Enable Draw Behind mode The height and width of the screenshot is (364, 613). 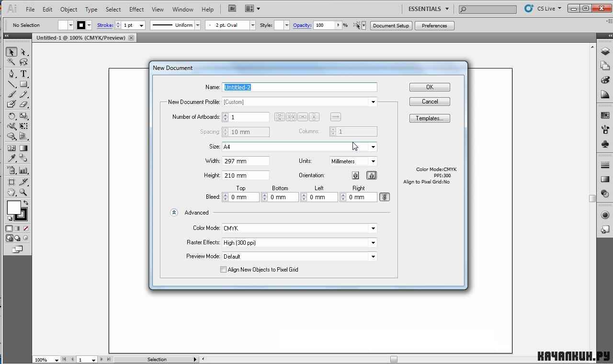(x=17, y=238)
